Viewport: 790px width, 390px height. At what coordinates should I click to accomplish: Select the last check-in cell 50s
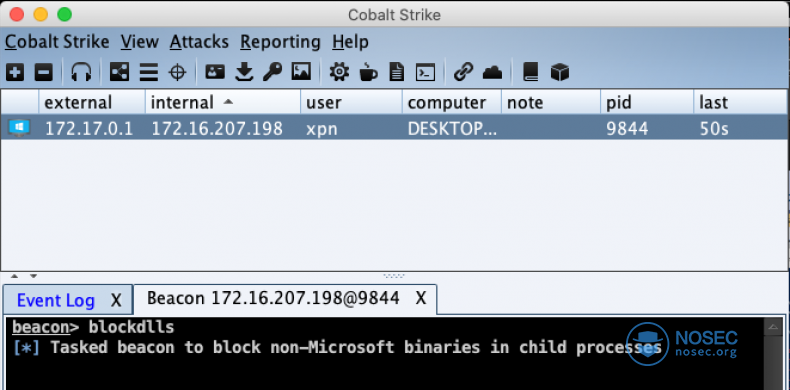click(x=714, y=129)
